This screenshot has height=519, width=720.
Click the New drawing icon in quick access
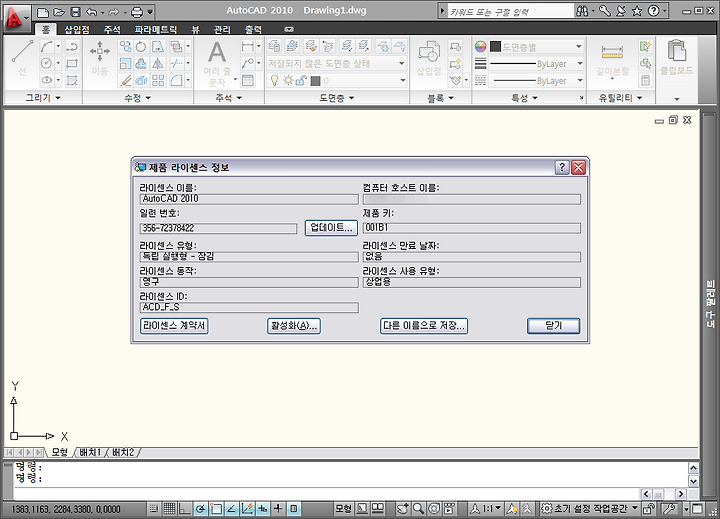(42, 12)
